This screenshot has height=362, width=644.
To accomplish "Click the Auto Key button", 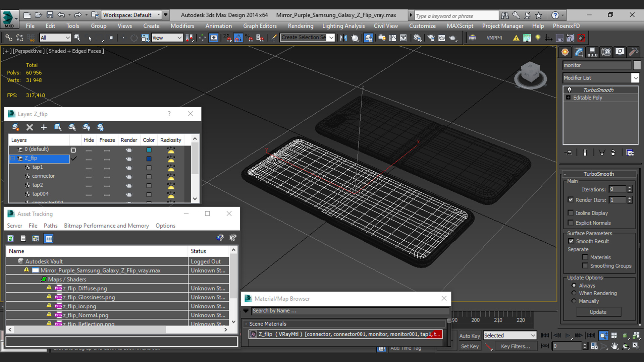I will 470,336.
